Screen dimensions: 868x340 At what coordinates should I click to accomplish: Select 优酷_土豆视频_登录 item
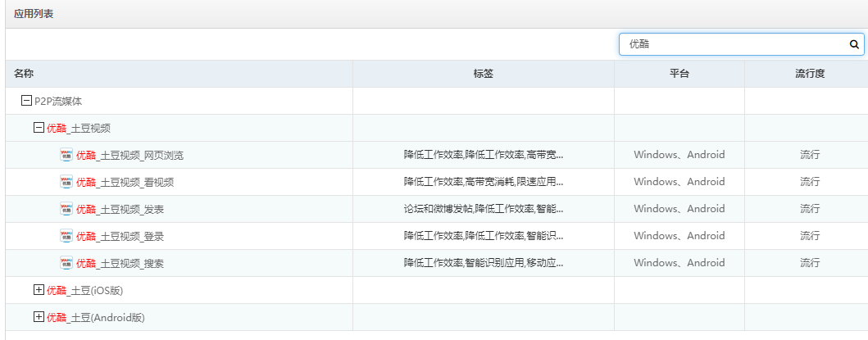[x=120, y=237]
